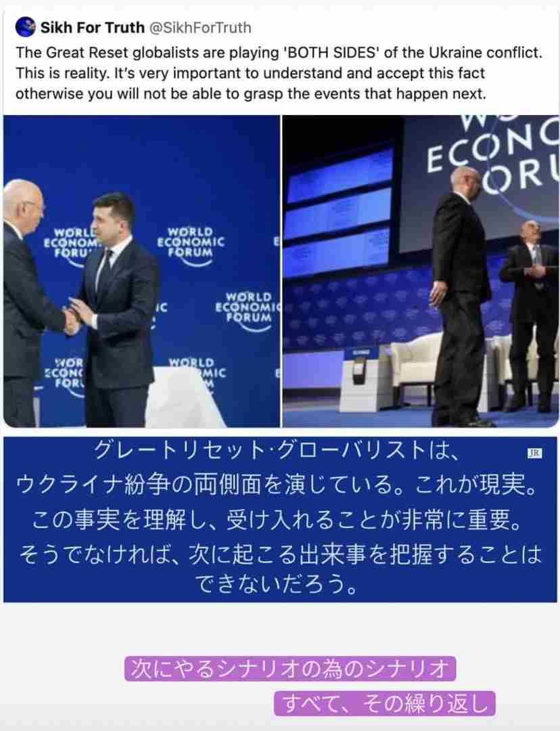Click the white armchair in the stage photo

(417, 365)
